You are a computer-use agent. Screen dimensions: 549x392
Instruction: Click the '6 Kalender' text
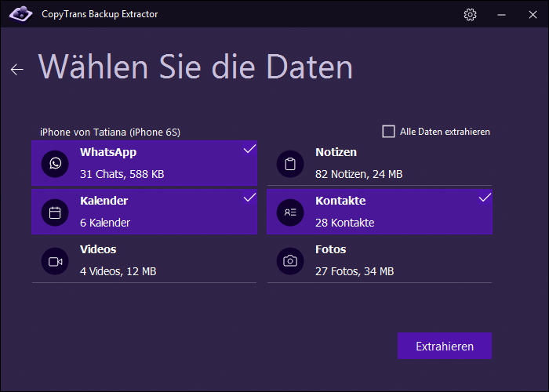(x=105, y=223)
